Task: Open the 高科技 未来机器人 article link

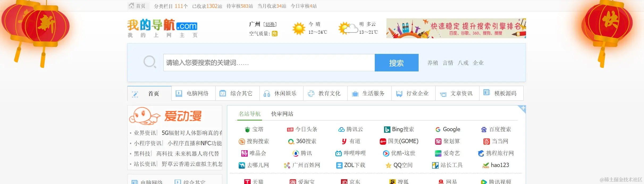Action: 188,154
